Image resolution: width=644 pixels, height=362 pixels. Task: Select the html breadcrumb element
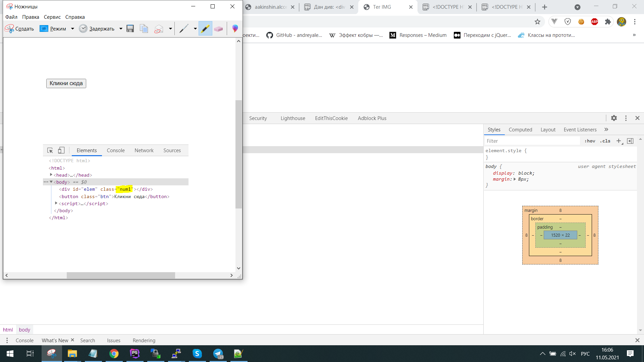[x=8, y=330]
